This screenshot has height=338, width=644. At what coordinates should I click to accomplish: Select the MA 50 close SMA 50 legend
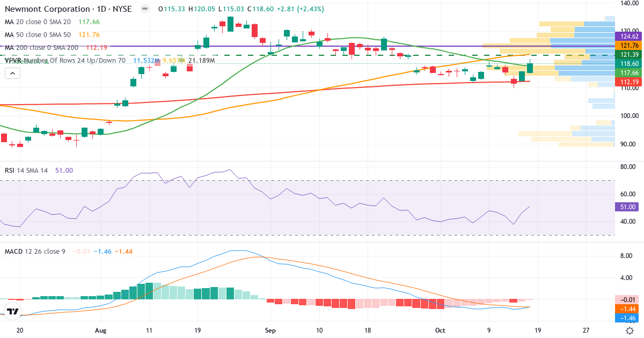(x=38, y=35)
